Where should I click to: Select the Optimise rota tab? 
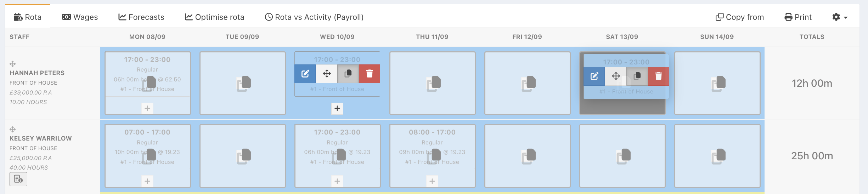(x=214, y=17)
